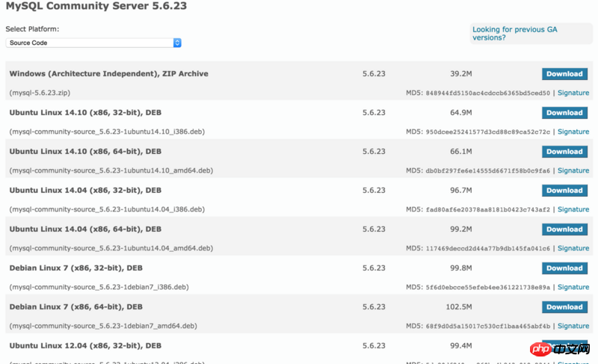Click the 102.5M file size value
The width and height of the screenshot is (598, 364).
tap(459, 307)
